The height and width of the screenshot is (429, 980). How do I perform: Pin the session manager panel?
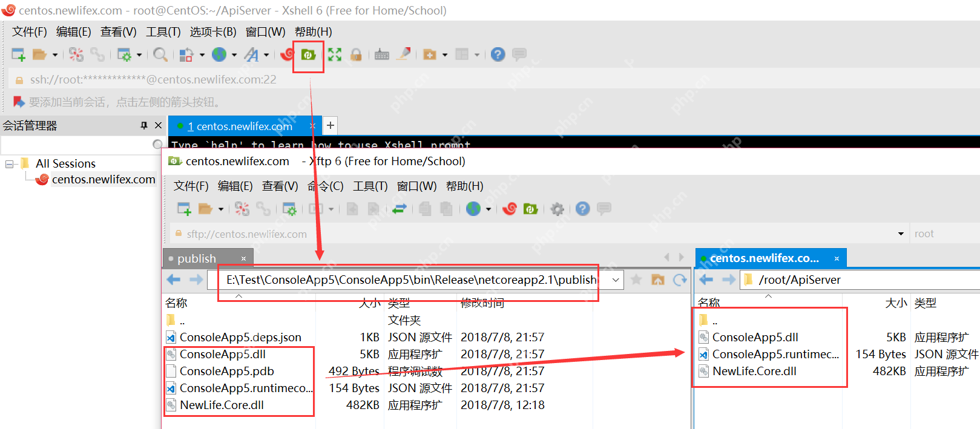[143, 125]
